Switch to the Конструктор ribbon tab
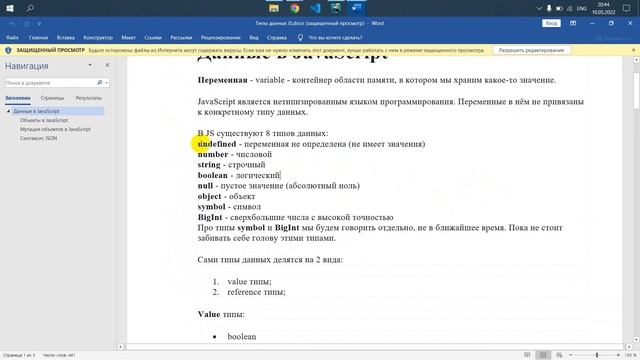640x360 pixels. coord(98,38)
